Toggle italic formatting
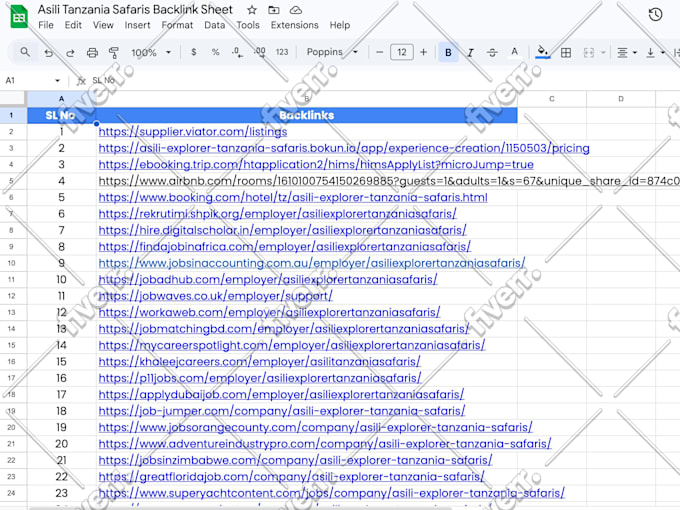This screenshot has width=680, height=510. tap(470, 53)
